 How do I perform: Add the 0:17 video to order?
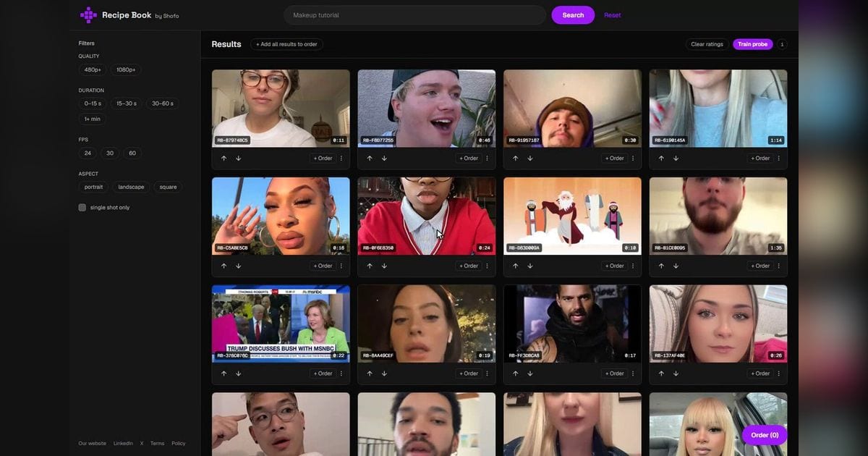point(615,373)
